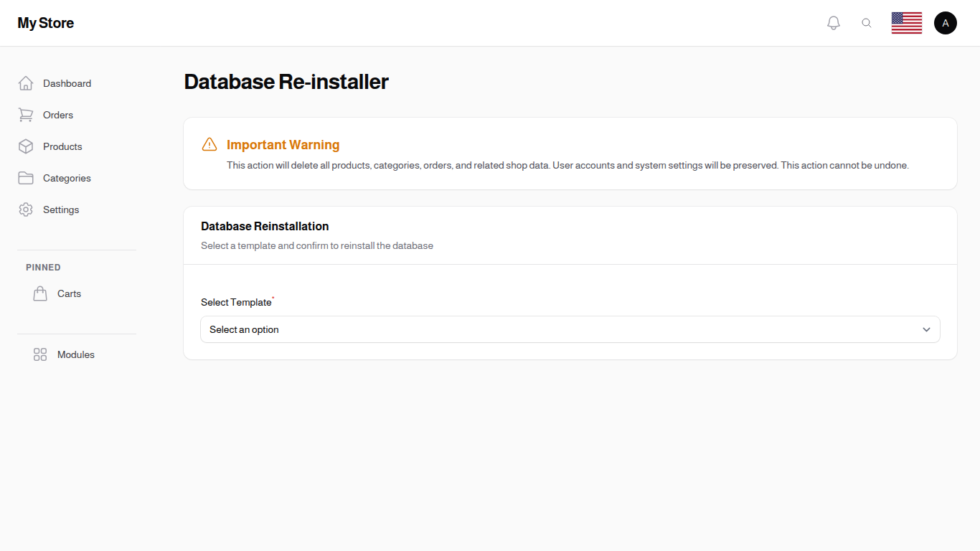Open the language selector showing the US flag
The width and height of the screenshot is (980, 551).
906,22
